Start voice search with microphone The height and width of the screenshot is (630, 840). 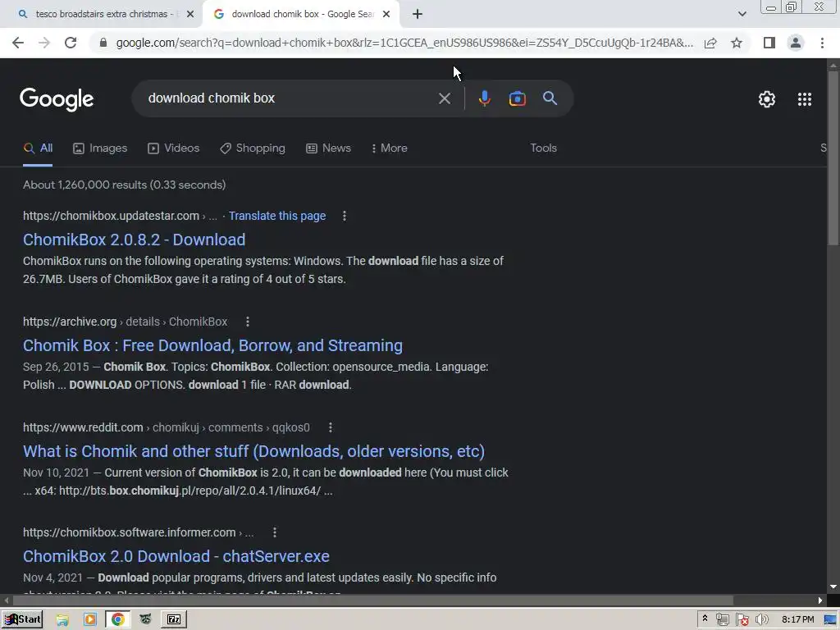[x=484, y=98]
